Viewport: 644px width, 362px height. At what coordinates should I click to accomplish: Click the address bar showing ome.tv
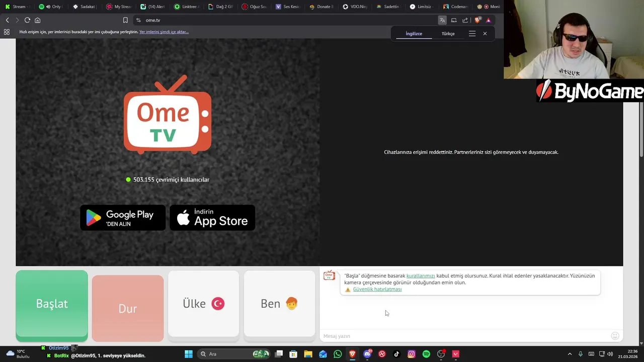[x=284, y=20]
